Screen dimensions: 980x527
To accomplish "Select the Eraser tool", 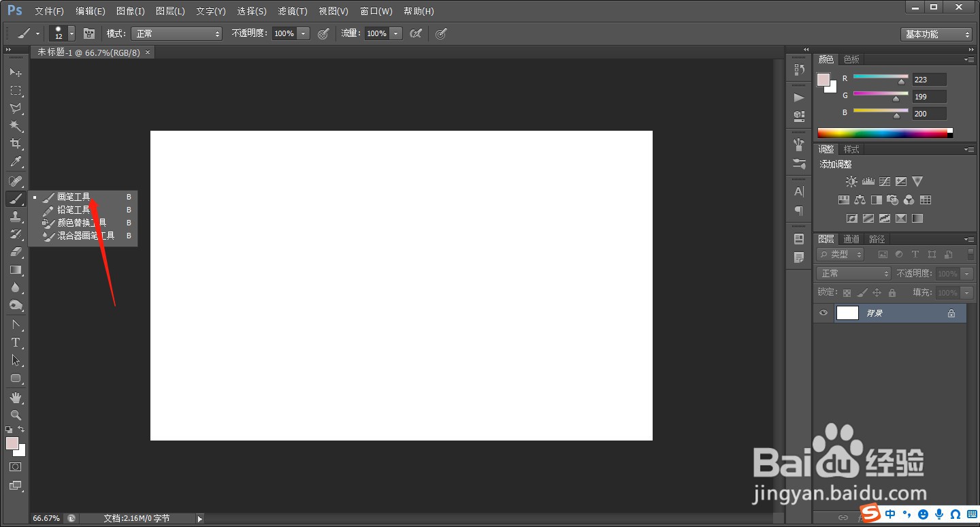I will click(x=16, y=252).
